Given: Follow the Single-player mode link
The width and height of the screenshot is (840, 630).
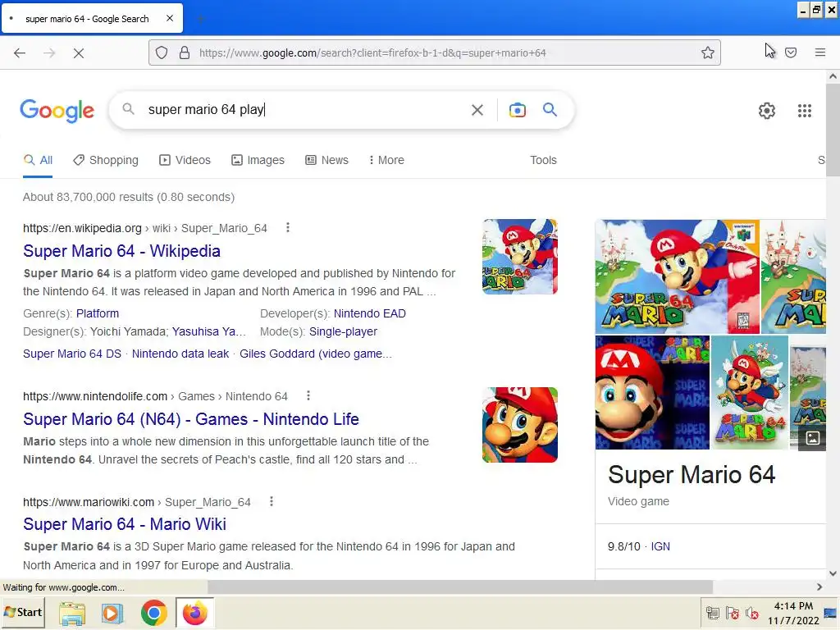Looking at the screenshot, I should [x=343, y=331].
